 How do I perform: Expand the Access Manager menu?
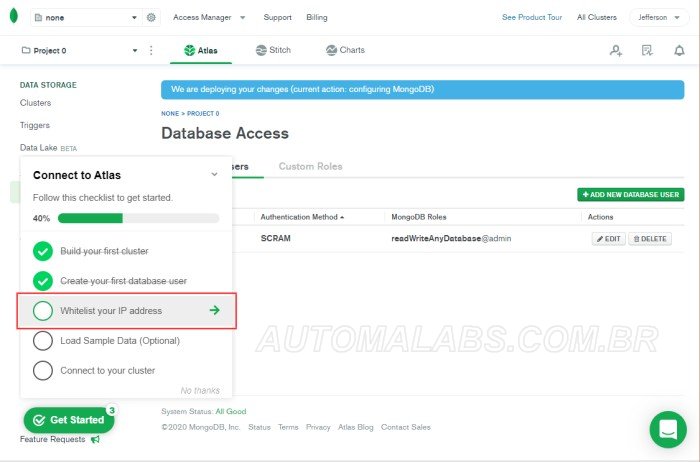coord(209,17)
